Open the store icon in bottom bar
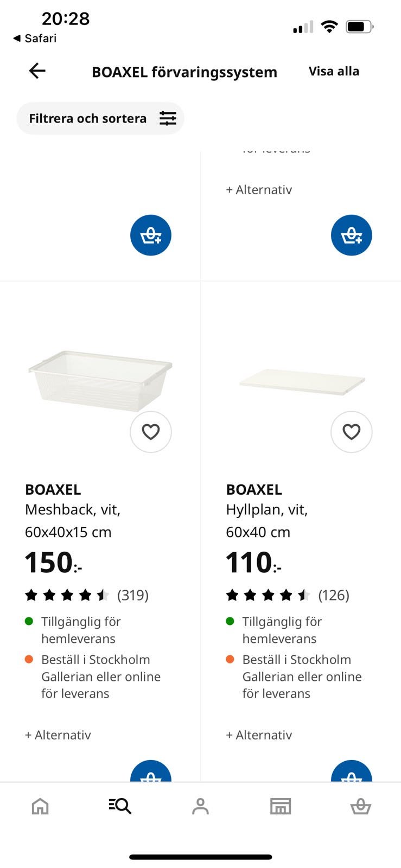 pyautogui.click(x=281, y=806)
